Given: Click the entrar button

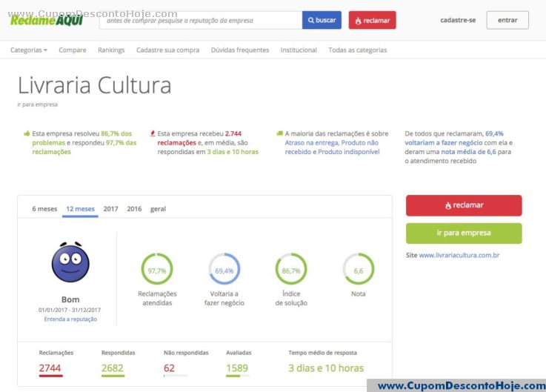Looking at the screenshot, I should (507, 20).
